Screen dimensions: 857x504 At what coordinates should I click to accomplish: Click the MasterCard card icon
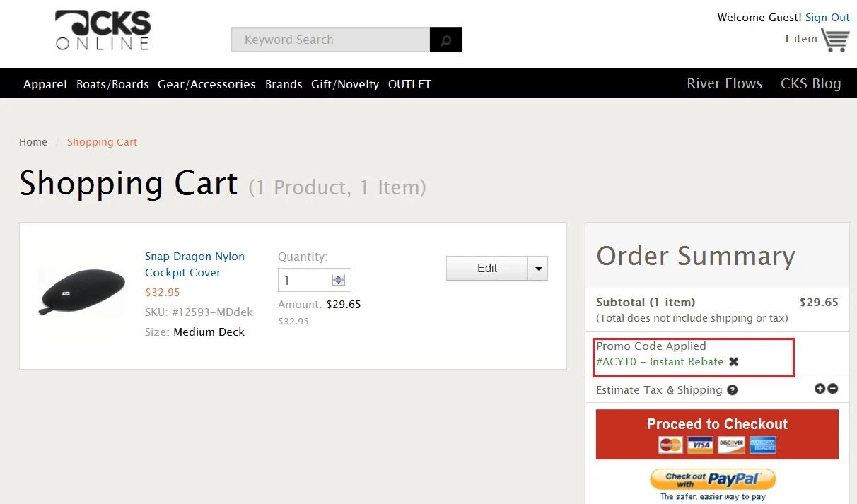670,445
